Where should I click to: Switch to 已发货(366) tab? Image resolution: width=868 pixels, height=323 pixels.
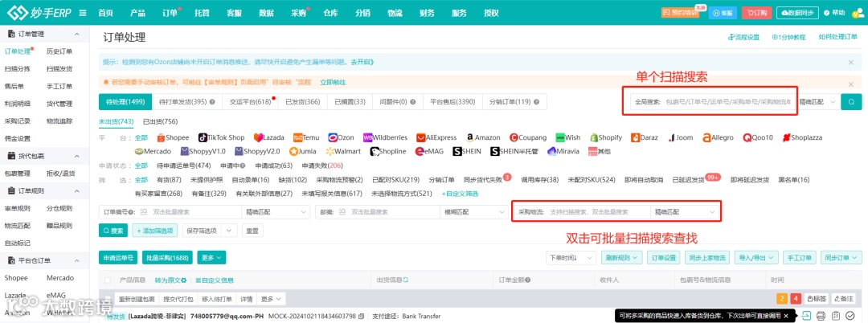pyautogui.click(x=303, y=102)
